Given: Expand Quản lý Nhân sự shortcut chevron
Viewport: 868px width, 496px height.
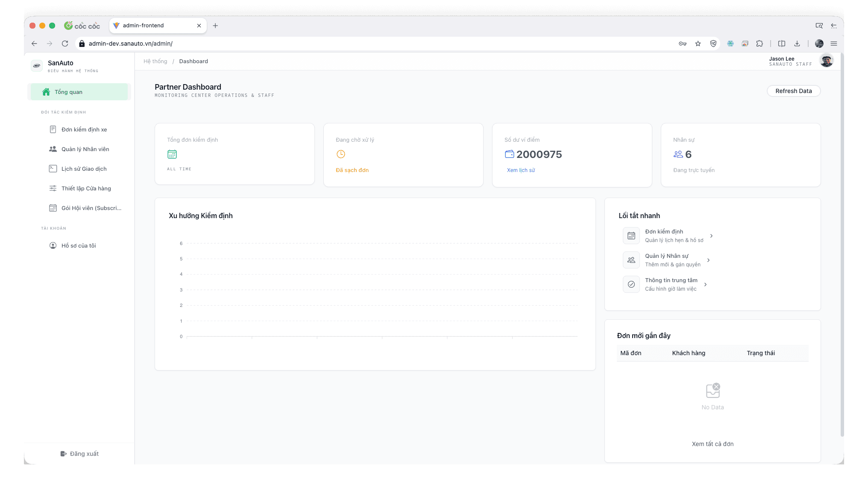Looking at the screenshot, I should tap(708, 260).
